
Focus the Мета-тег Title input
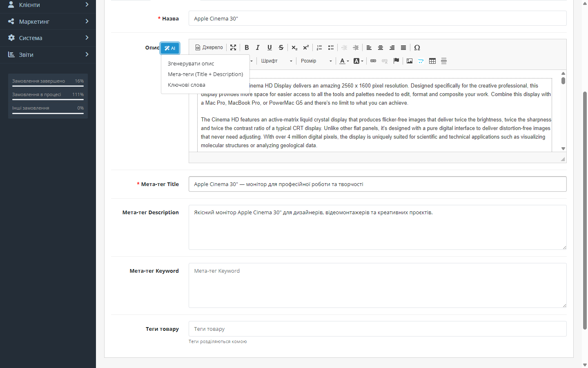click(378, 184)
